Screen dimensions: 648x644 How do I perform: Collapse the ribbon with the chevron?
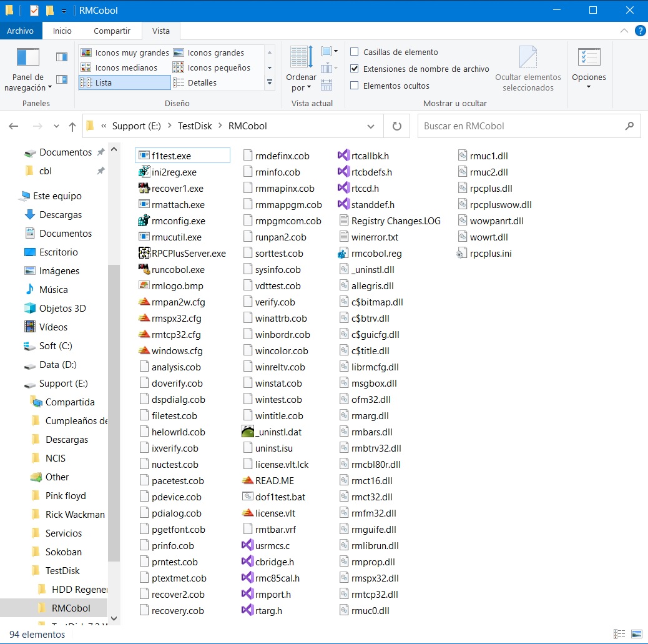[x=624, y=31]
